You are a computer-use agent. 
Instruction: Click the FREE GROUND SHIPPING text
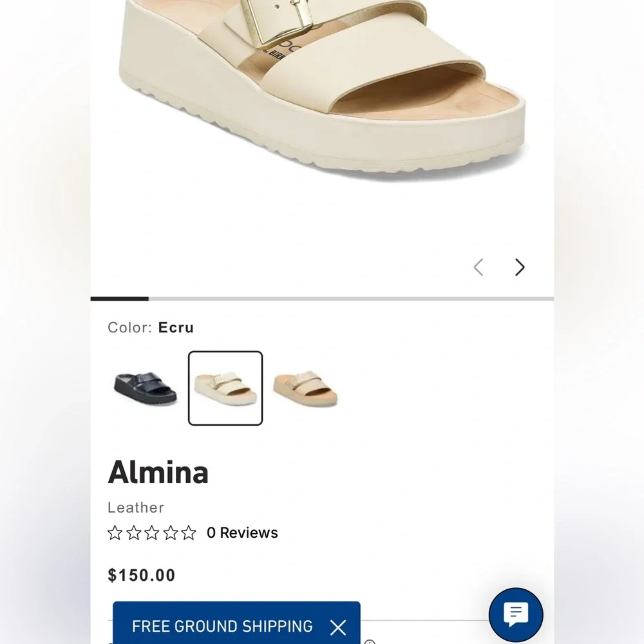click(222, 625)
